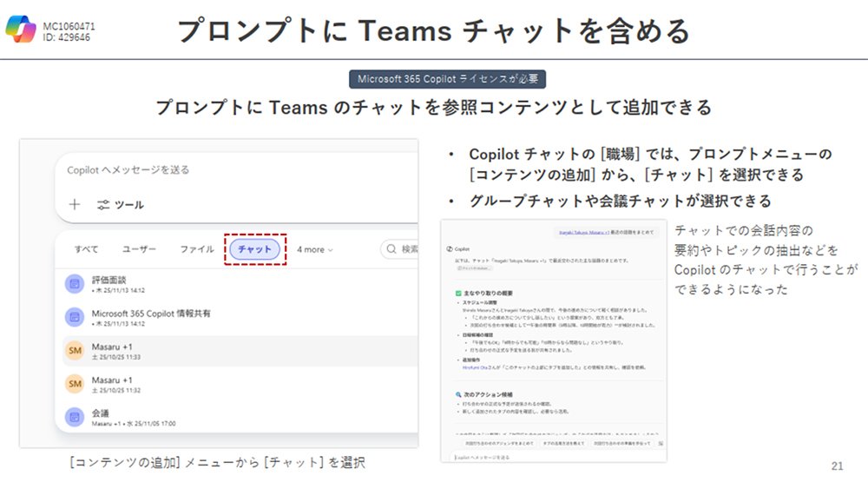Open the ツール tools button
Viewport: 868px width, 489px height.
click(120, 205)
